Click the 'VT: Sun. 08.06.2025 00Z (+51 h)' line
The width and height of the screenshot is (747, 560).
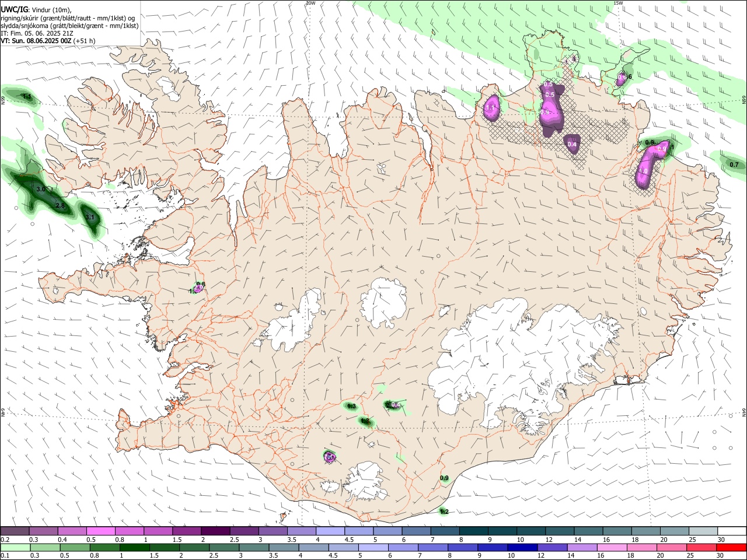48,41
